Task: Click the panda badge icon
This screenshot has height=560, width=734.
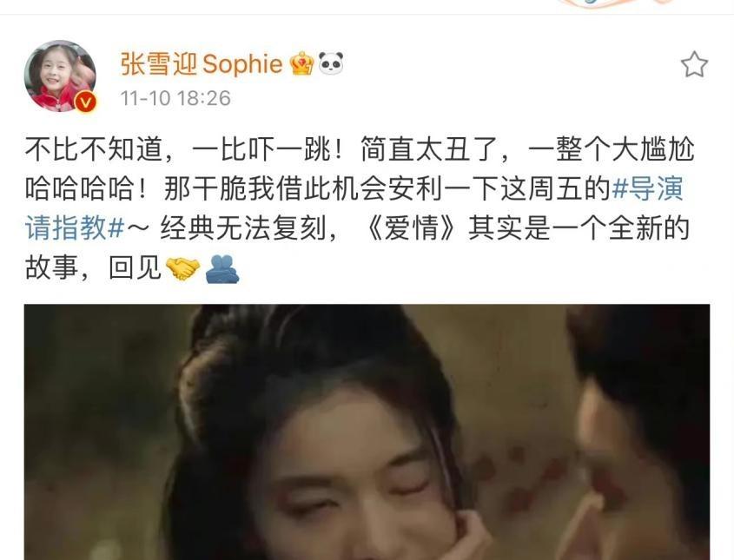Action: (x=331, y=63)
